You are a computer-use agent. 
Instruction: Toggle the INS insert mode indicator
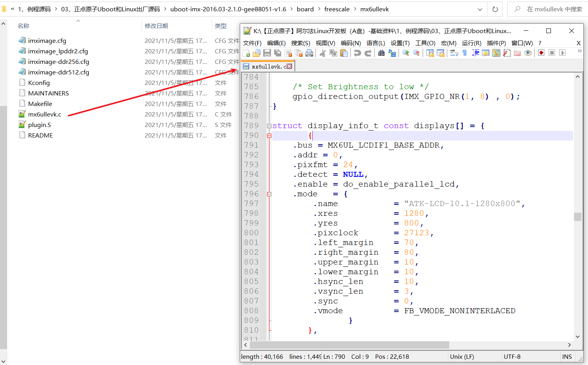tap(567, 356)
